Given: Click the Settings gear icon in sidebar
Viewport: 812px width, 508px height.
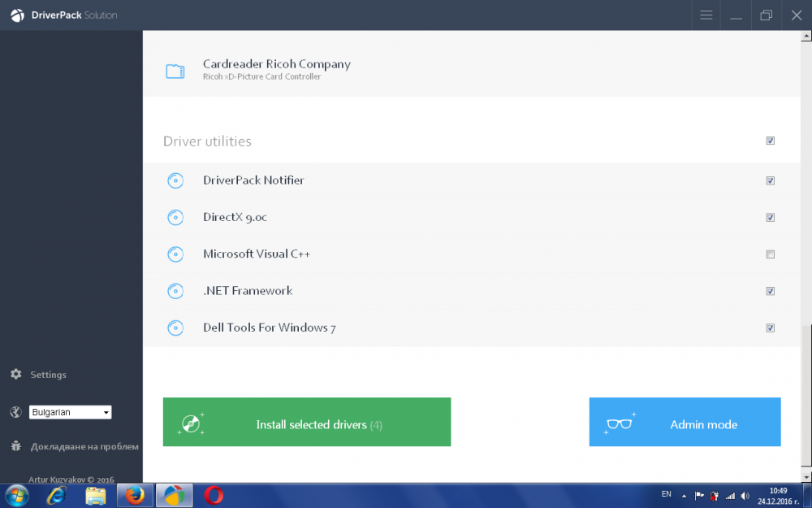Looking at the screenshot, I should [x=16, y=374].
